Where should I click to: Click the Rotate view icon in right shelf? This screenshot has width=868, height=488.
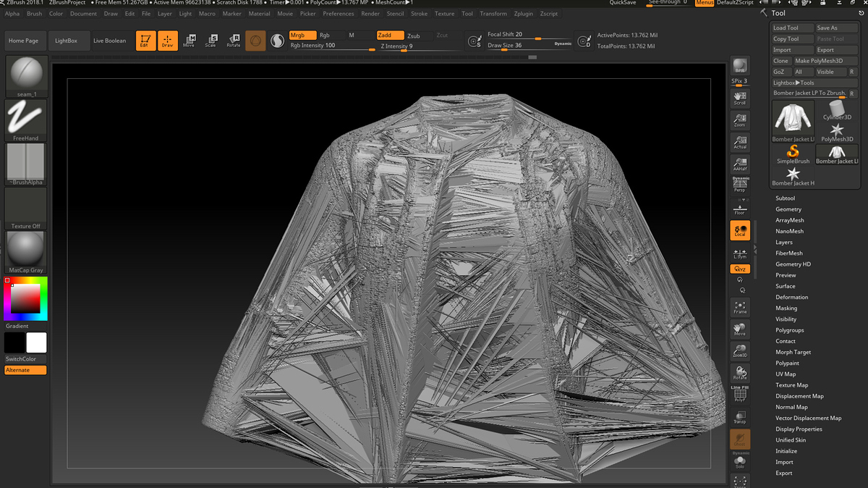[740, 374]
